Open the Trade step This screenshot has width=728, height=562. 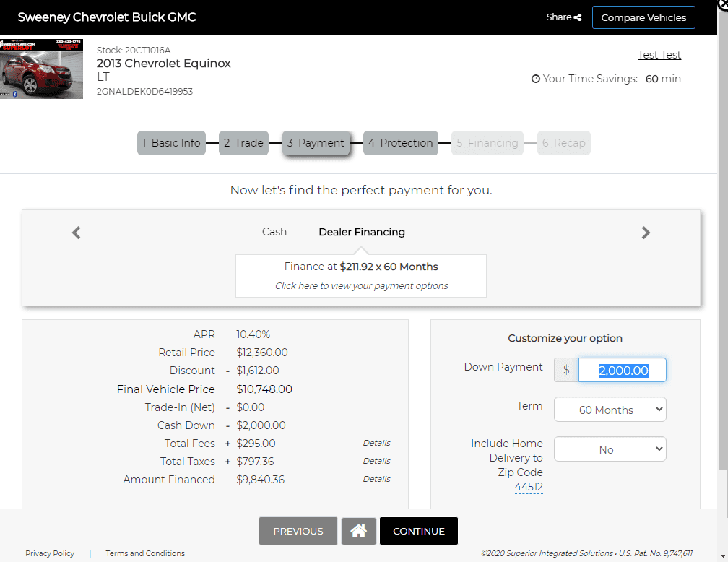click(244, 143)
